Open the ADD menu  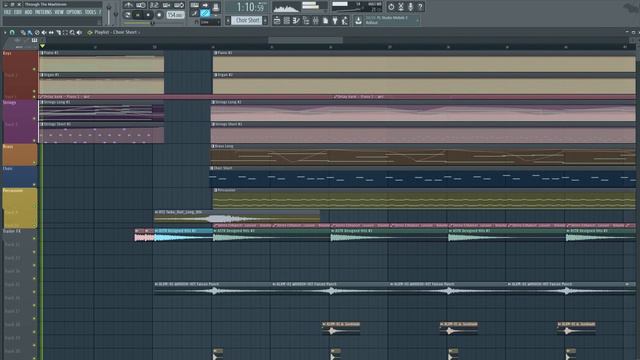coord(29,12)
